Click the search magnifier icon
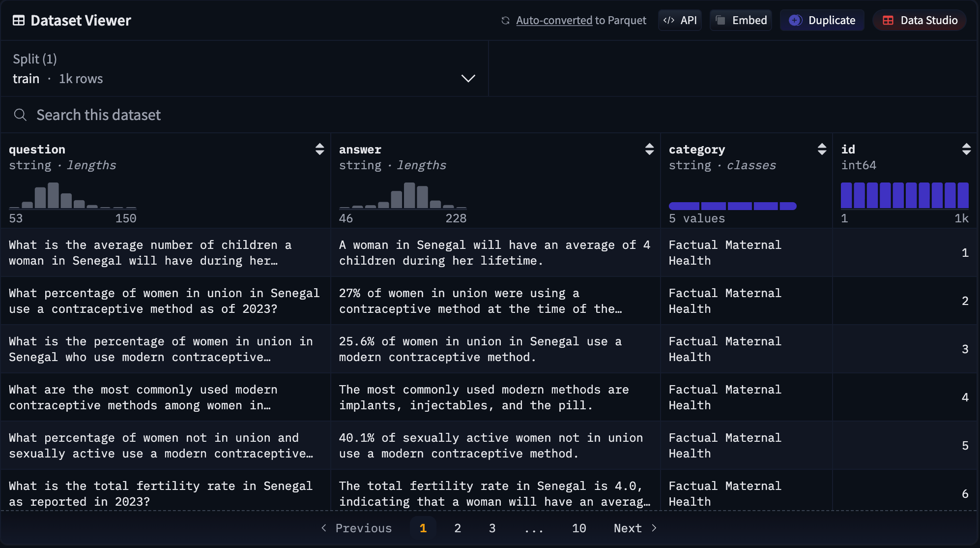The image size is (980, 548). (x=20, y=115)
